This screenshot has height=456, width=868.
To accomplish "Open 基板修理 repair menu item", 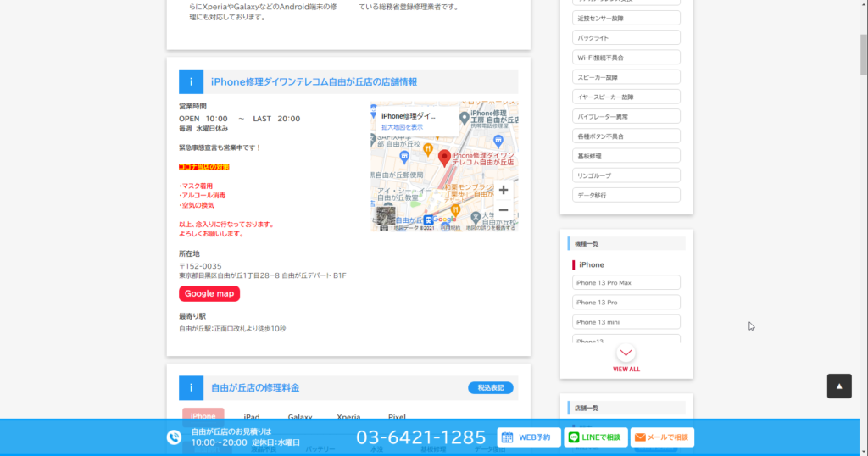I will pyautogui.click(x=626, y=156).
